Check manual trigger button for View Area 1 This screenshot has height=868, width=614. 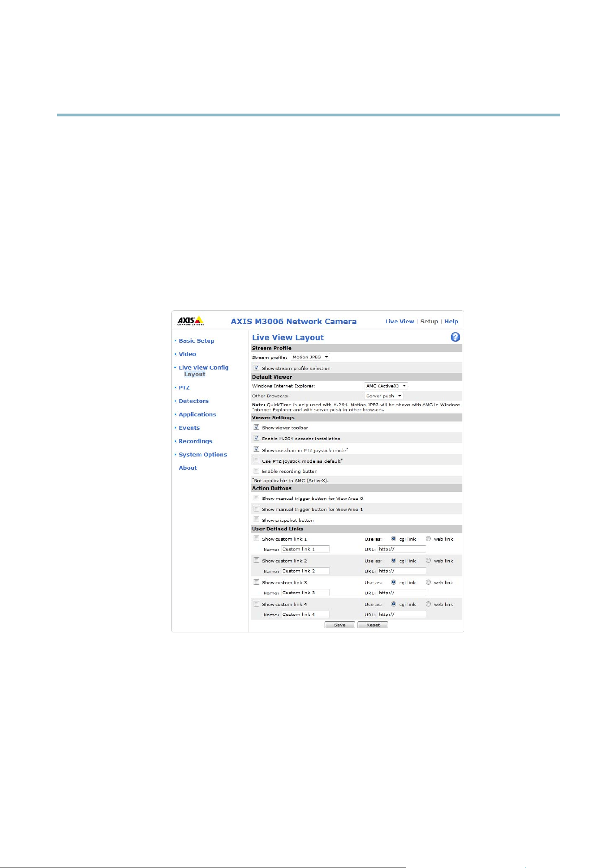(x=256, y=509)
